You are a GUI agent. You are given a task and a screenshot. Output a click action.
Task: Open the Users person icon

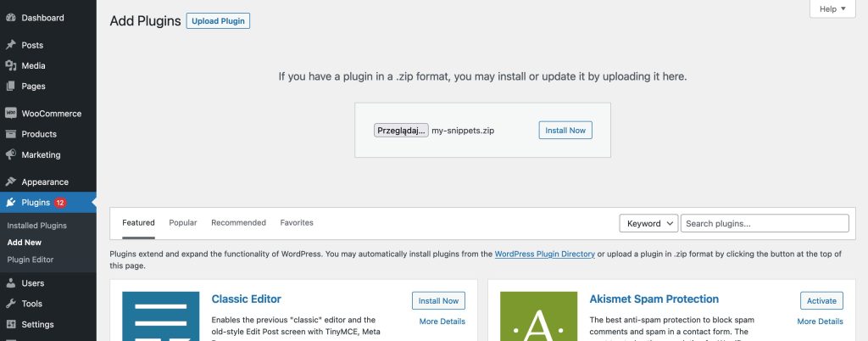point(10,282)
